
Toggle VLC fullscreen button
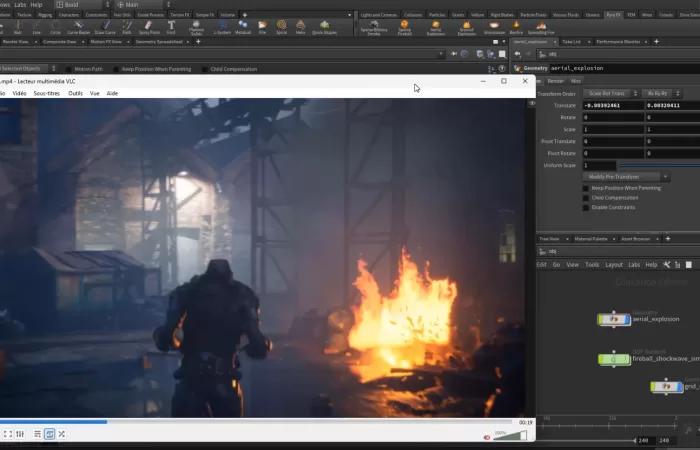8,434
